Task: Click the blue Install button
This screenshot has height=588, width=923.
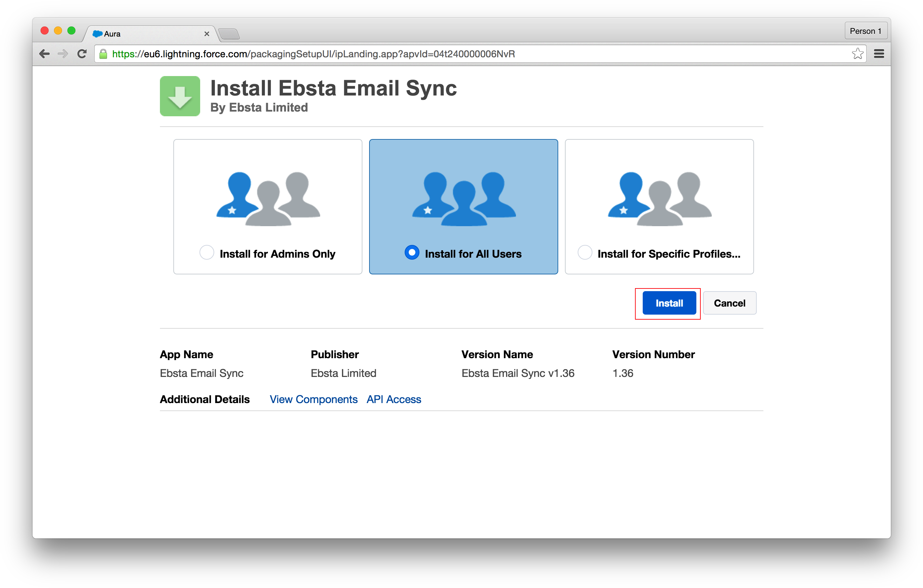Action: point(669,303)
